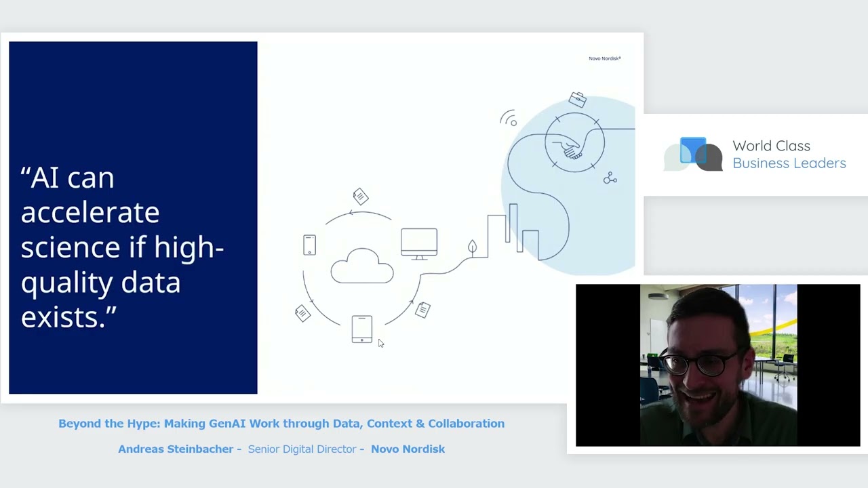Click the leaf icon on the winding path
Screen dimensions: 868x488
pos(472,247)
